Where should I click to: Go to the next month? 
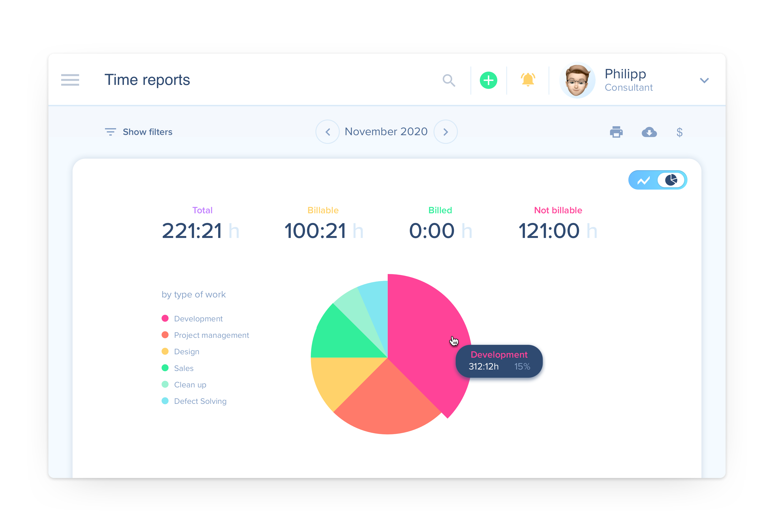click(x=445, y=132)
